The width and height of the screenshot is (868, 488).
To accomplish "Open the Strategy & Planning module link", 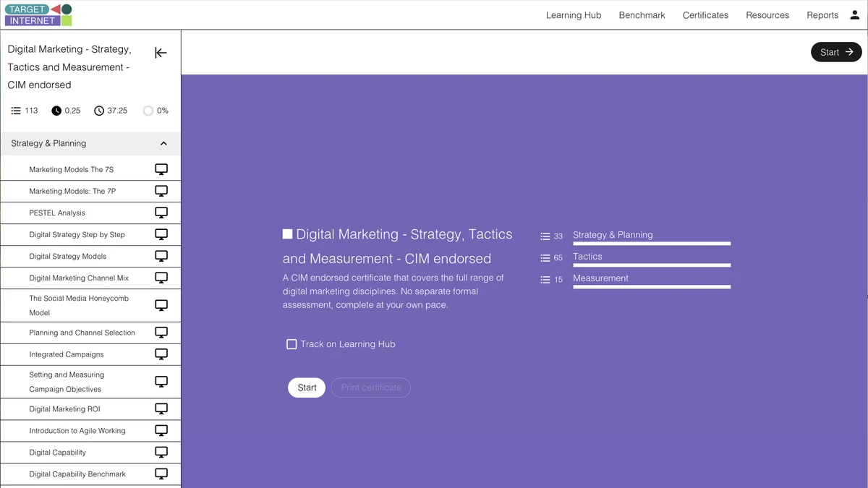I will [613, 235].
